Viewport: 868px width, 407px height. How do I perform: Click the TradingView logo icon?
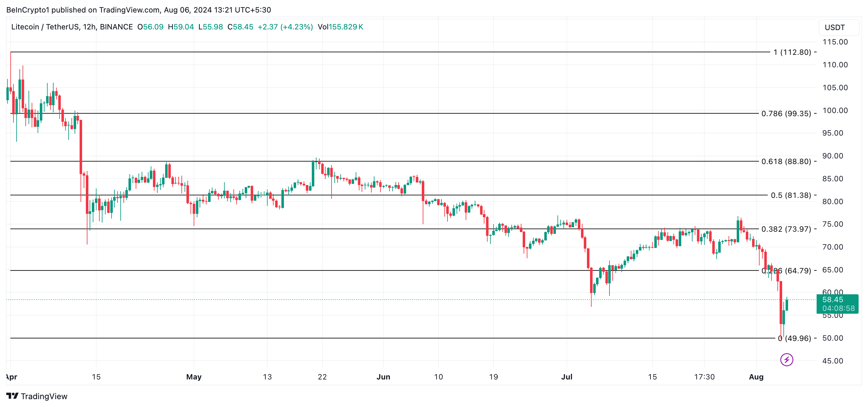click(x=12, y=396)
